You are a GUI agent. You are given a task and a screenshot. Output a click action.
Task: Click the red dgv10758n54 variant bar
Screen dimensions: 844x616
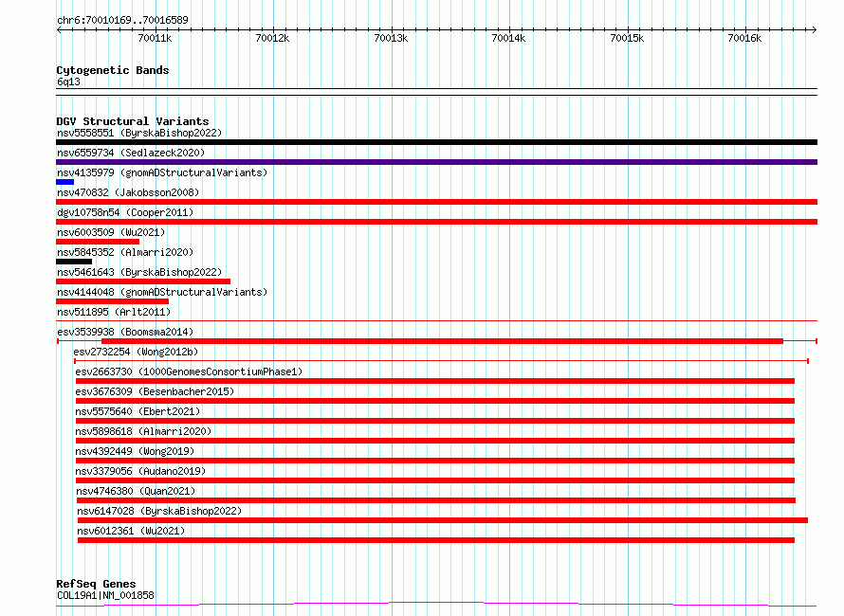(x=436, y=222)
